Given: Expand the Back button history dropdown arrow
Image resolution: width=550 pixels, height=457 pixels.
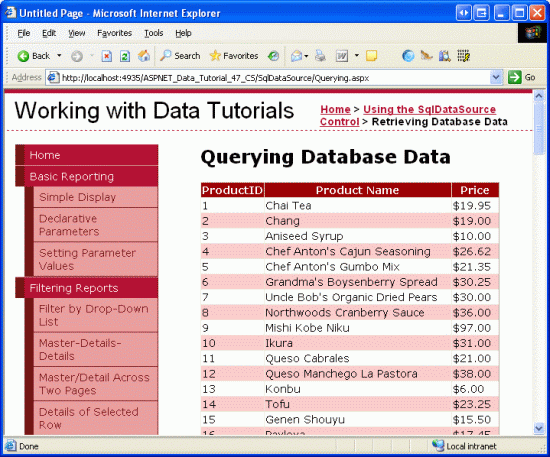Looking at the screenshot, I should pos(59,55).
